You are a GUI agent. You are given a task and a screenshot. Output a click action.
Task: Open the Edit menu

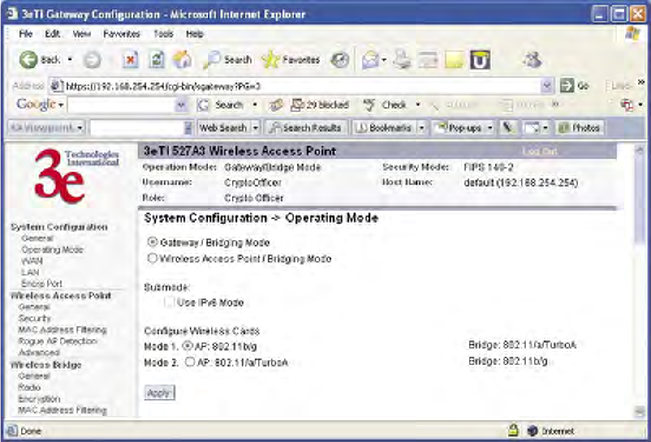[52, 34]
